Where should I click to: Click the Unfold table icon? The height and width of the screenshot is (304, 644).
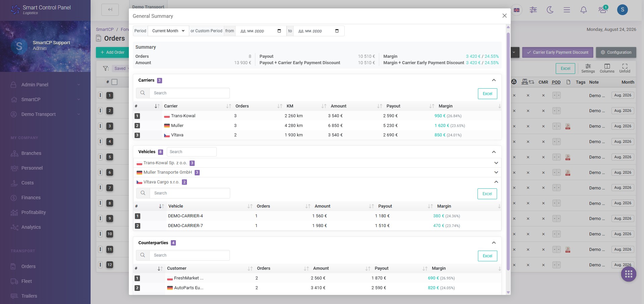pos(625,68)
